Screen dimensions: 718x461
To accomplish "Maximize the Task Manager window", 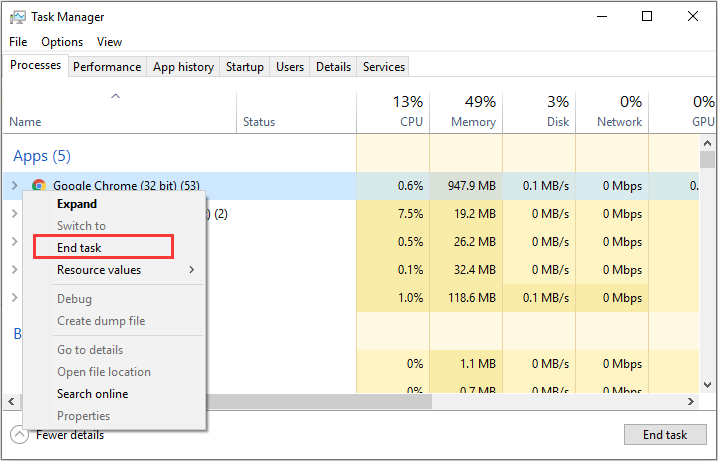I will pos(647,16).
